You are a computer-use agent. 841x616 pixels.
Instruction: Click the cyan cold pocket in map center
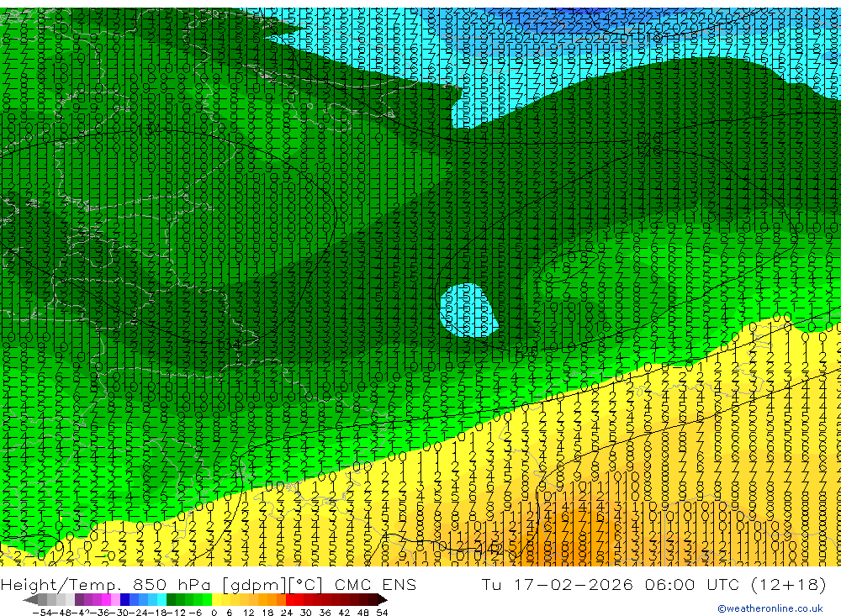point(468,310)
